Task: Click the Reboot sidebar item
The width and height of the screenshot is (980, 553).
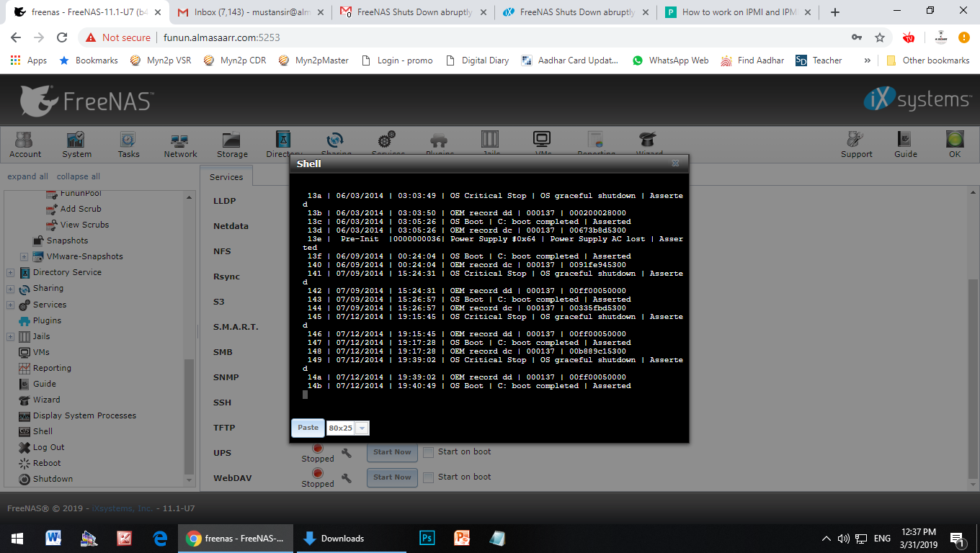Action: 47,463
